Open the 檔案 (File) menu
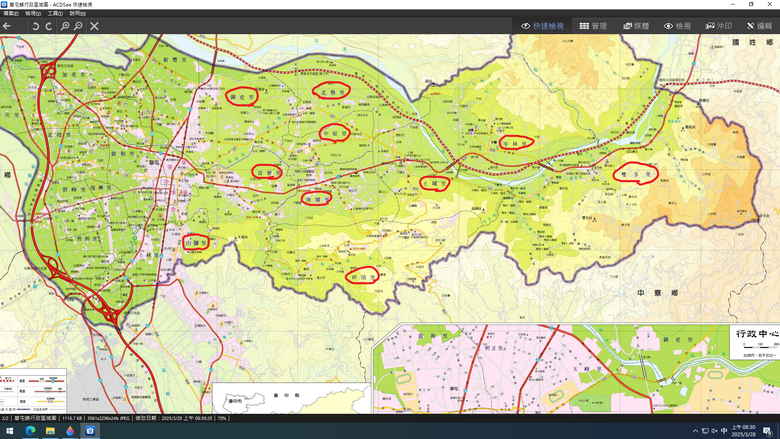This screenshot has width=780, height=439. [10, 13]
